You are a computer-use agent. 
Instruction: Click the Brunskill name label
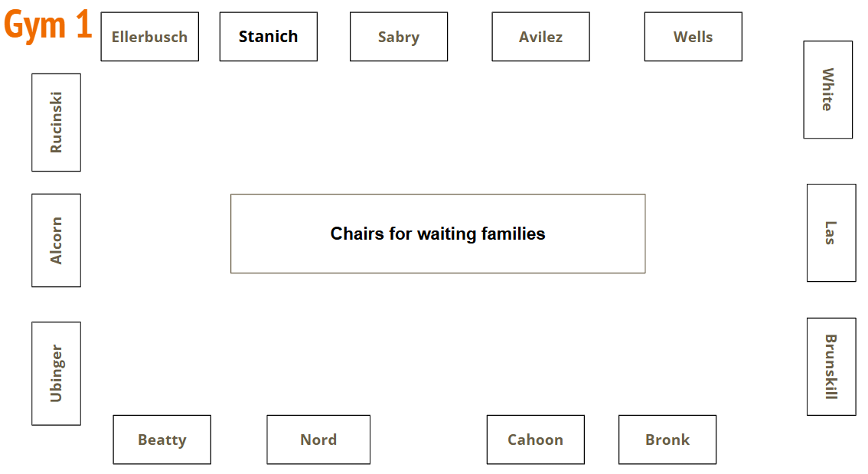pos(830,367)
